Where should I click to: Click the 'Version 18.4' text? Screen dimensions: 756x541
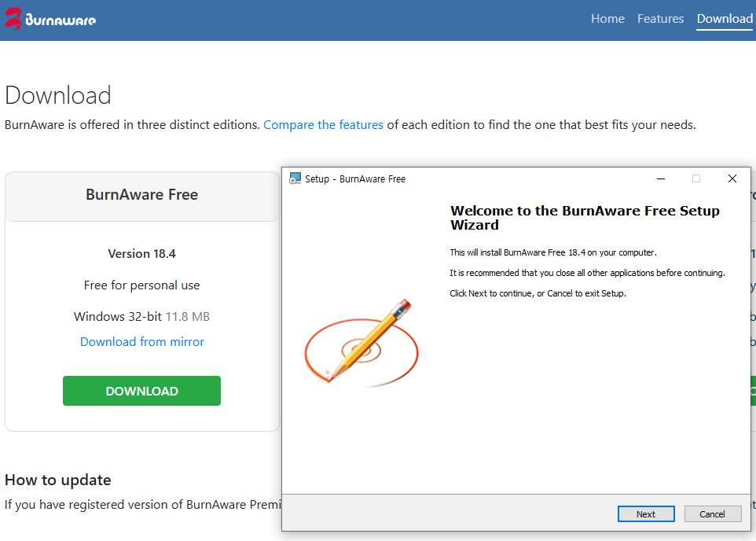coord(141,254)
